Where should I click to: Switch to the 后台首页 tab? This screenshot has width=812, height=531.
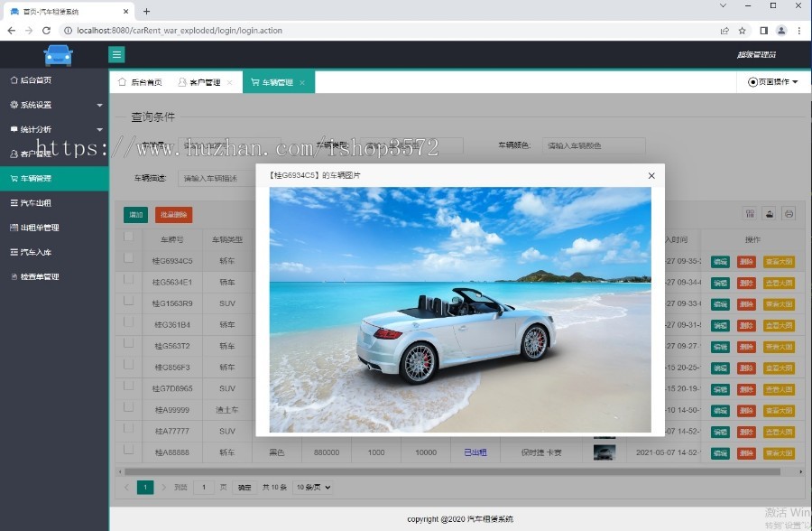[x=140, y=82]
